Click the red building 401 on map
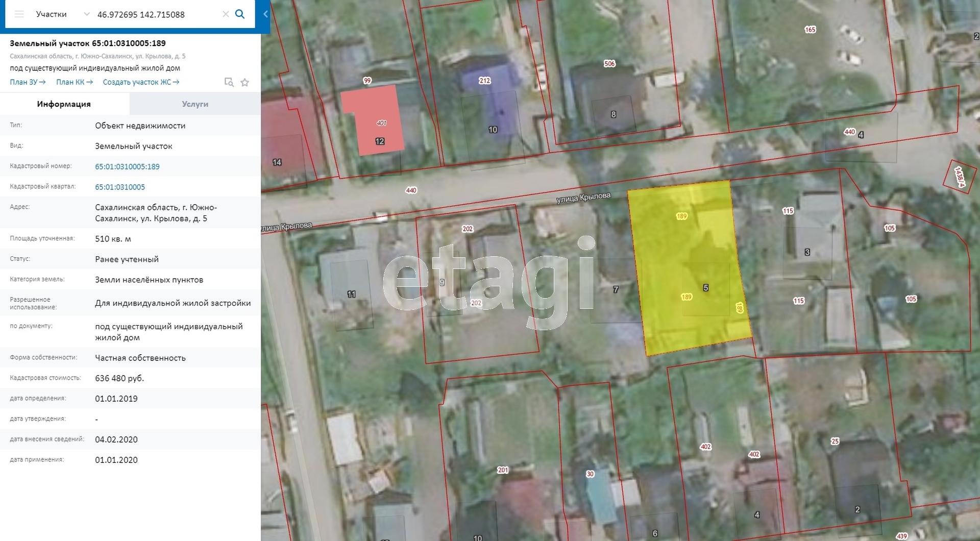Viewport: 980px width, 541px height. point(373,120)
